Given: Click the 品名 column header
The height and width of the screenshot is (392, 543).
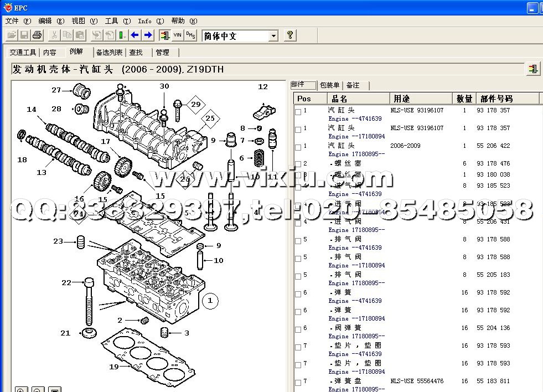Looking at the screenshot, I should coord(339,99).
